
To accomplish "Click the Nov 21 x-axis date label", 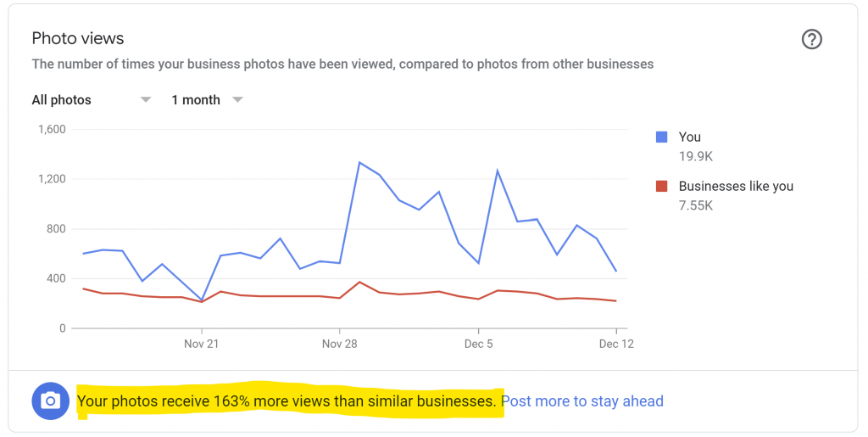I will pyautogui.click(x=201, y=344).
